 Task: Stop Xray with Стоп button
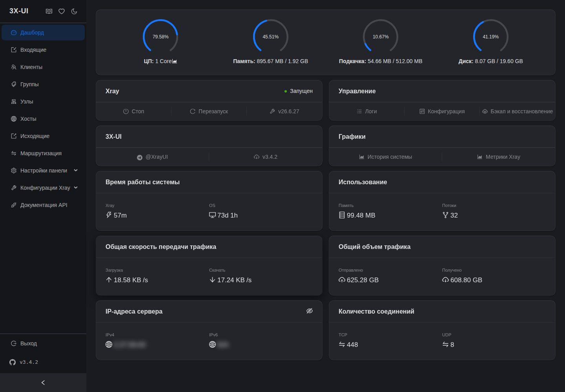tap(133, 111)
